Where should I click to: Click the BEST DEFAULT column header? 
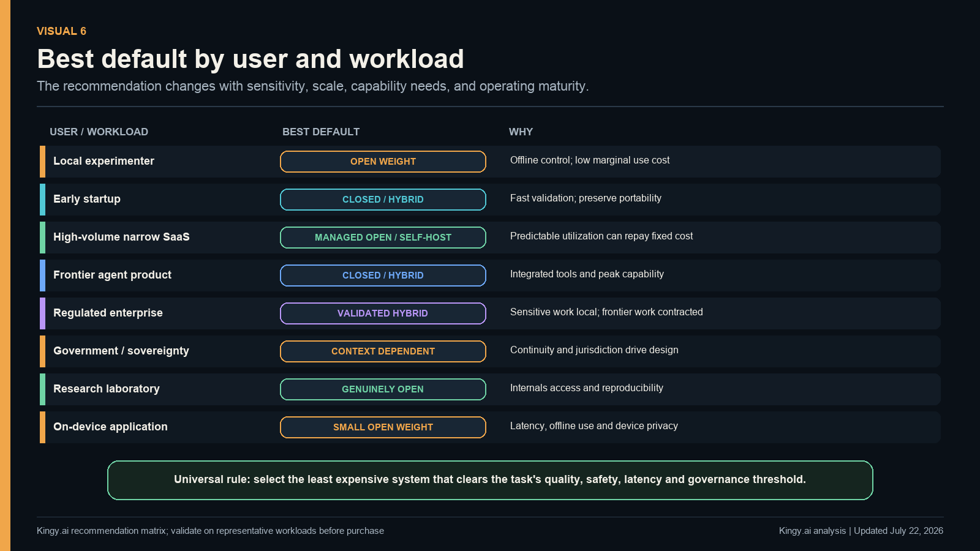[321, 132]
